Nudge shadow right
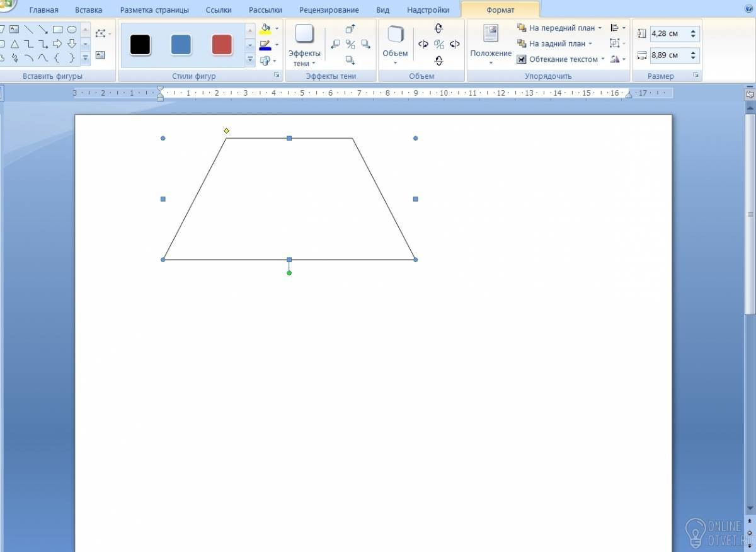Viewport: 756px width, 552px height. tap(365, 44)
